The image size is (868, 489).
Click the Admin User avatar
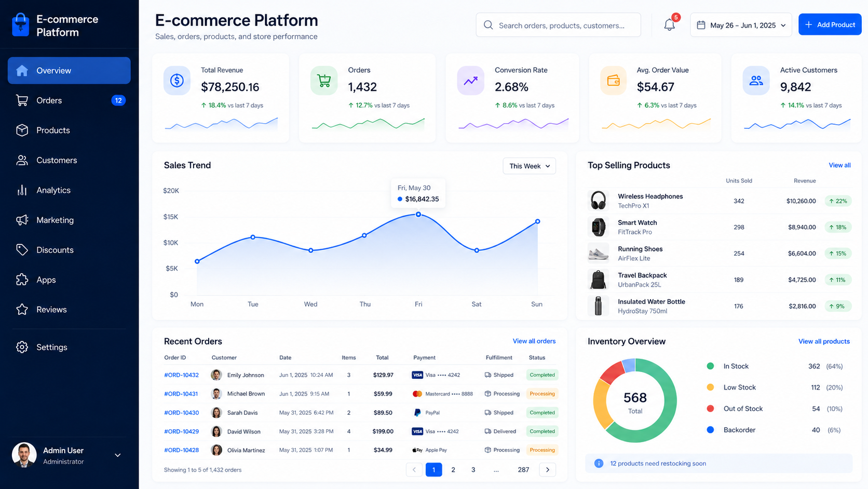[24, 455]
